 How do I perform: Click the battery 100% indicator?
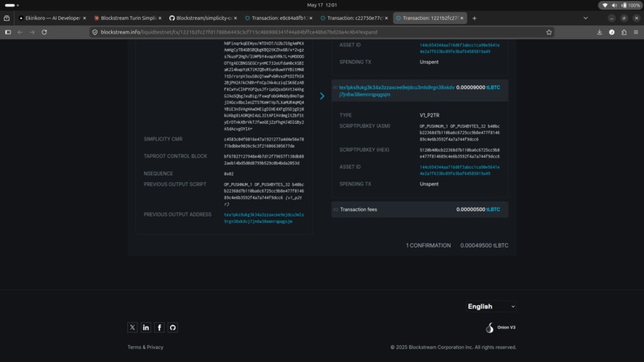tap(630, 6)
